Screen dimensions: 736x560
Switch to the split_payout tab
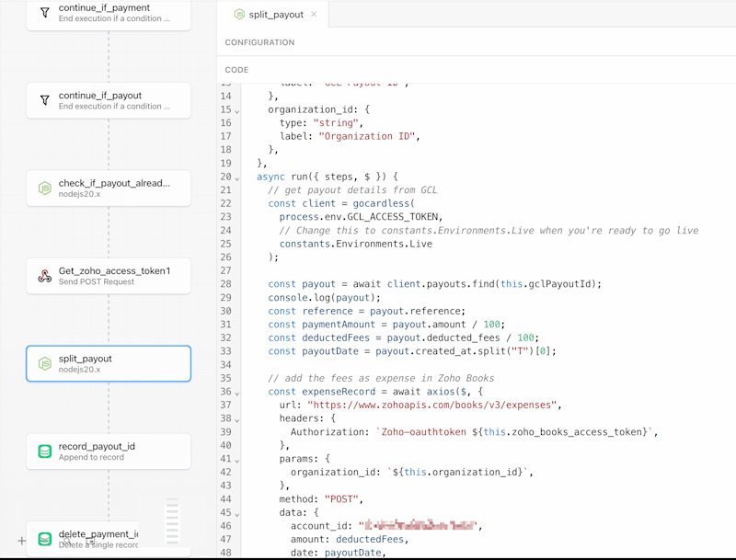click(x=275, y=15)
